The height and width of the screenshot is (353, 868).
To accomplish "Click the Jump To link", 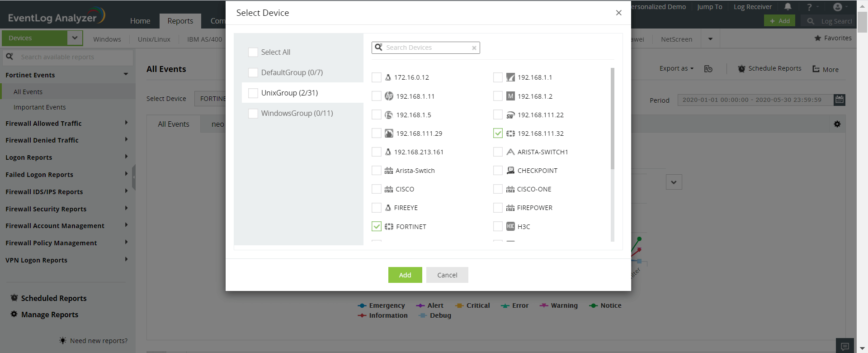I will point(710,7).
